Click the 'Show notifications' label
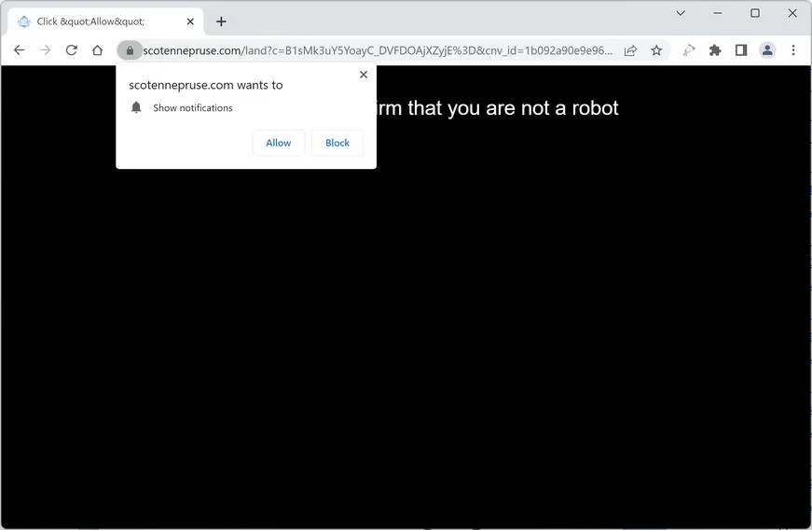 click(193, 107)
